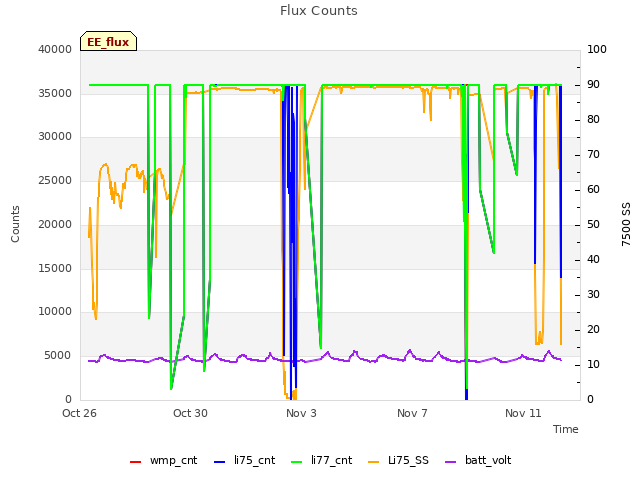This screenshot has height=480, width=640.
Task: Click the 30 right axis value
Action: click(593, 295)
